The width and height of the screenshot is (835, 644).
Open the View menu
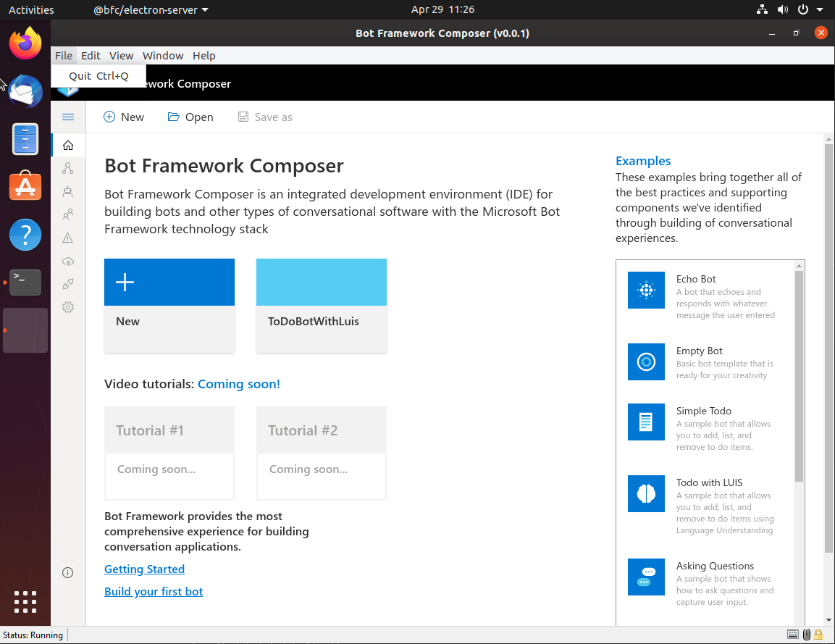tap(122, 55)
